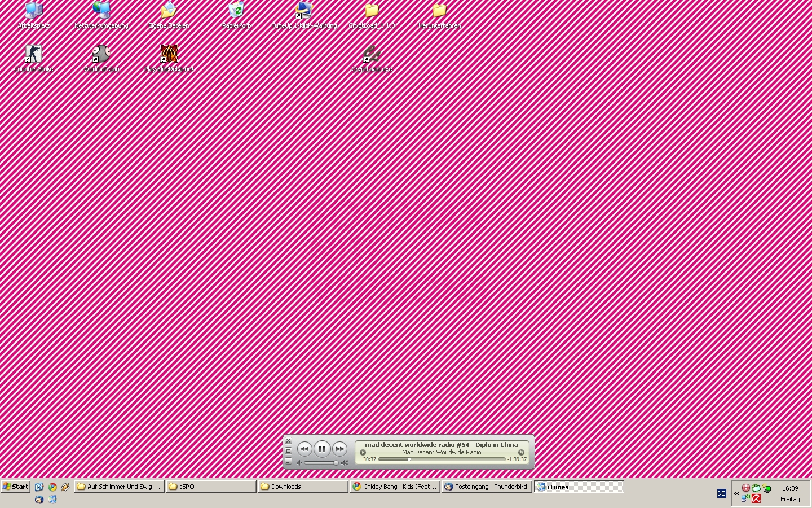
Task: Open the Counter-Strike desktop shortcut
Action: point(33,55)
